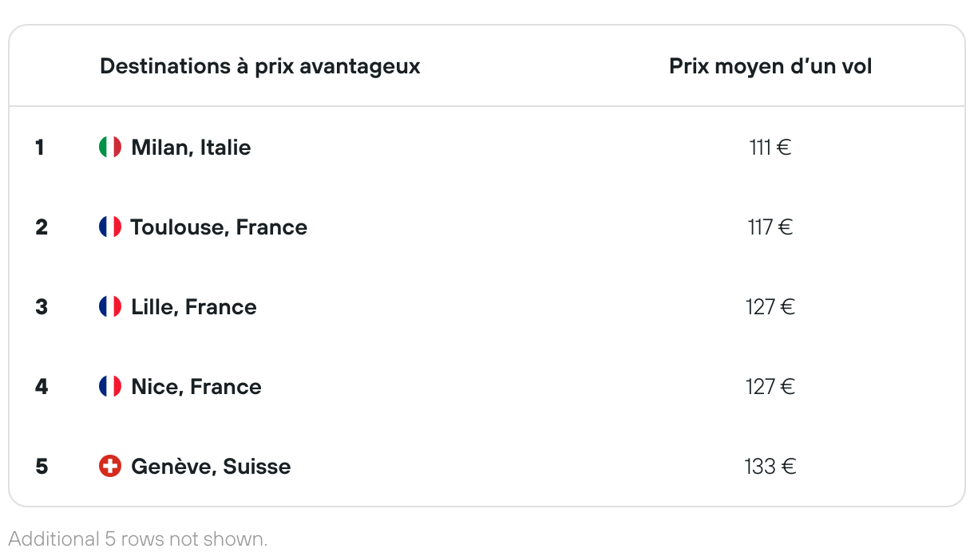Click the French flag icon beside Nice
The image size is (974, 560).
[x=110, y=386]
